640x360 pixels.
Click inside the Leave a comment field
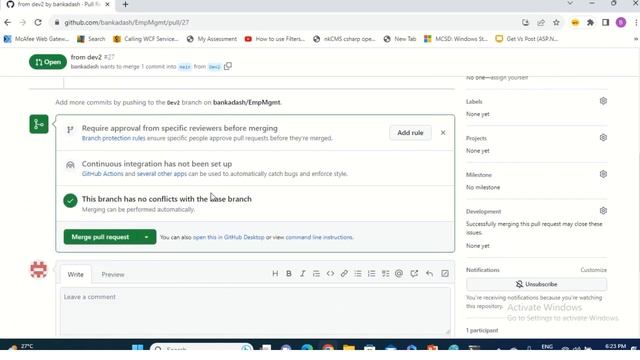256,311
